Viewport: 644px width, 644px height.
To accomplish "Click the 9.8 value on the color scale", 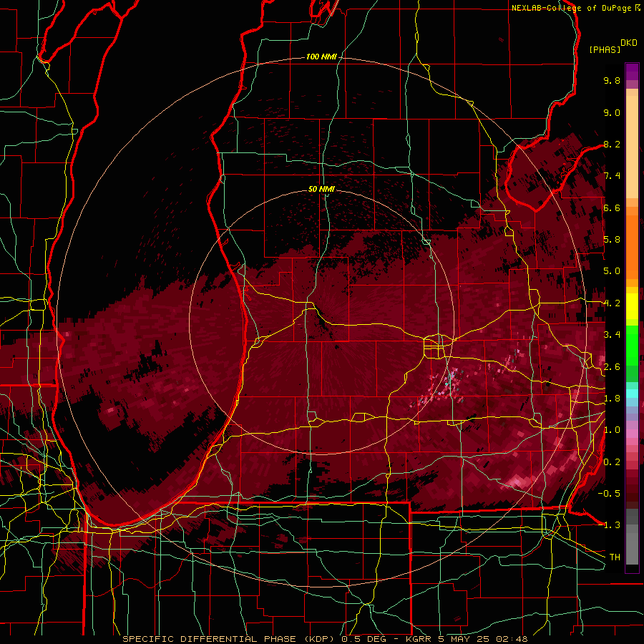I will coord(612,80).
